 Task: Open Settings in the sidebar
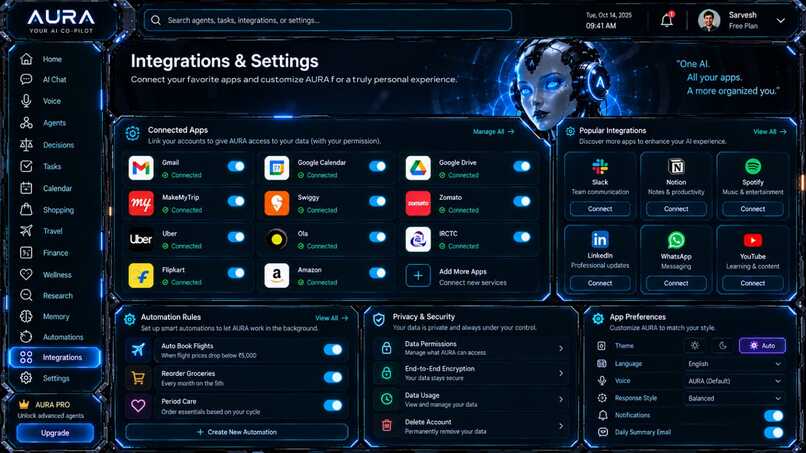point(54,378)
